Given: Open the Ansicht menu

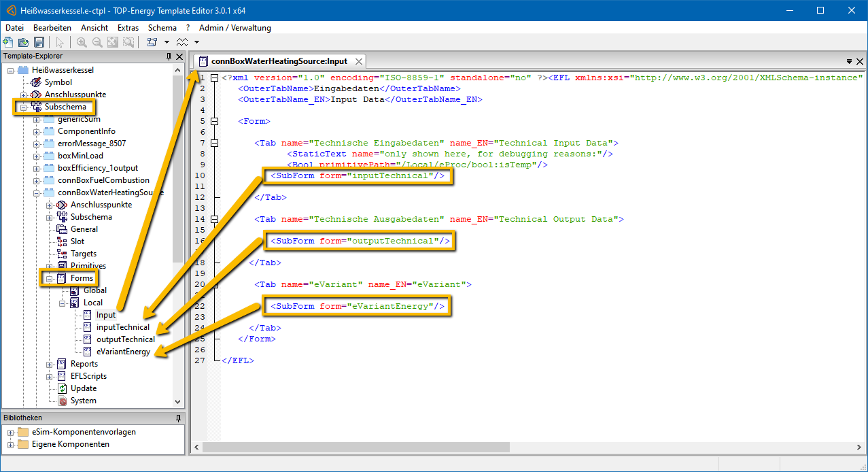Looking at the screenshot, I should click(94, 28).
